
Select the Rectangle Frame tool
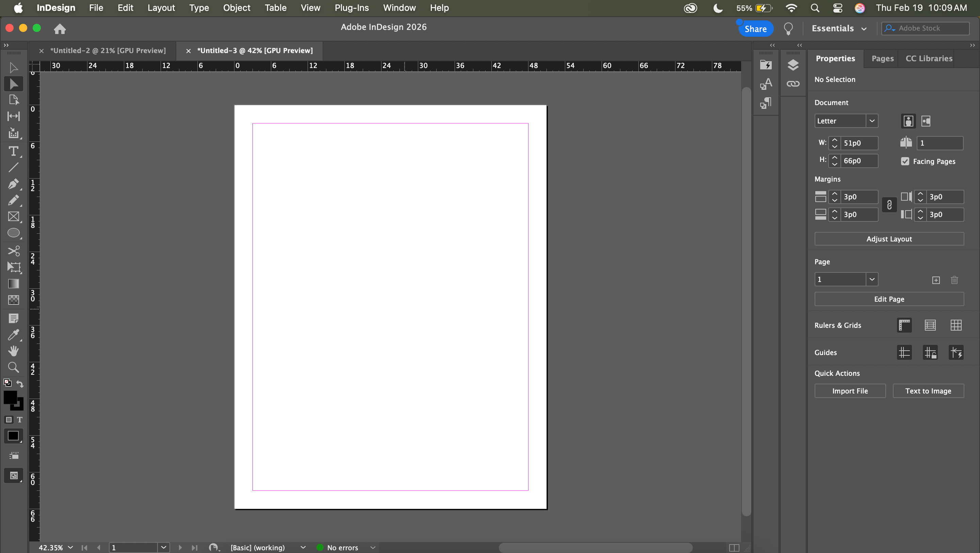[x=13, y=216]
